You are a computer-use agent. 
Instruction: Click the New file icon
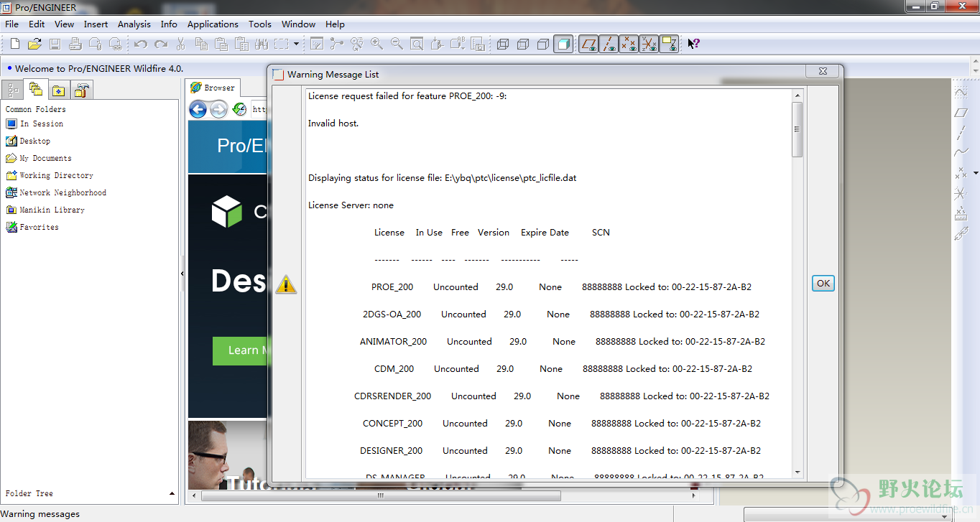tap(14, 44)
